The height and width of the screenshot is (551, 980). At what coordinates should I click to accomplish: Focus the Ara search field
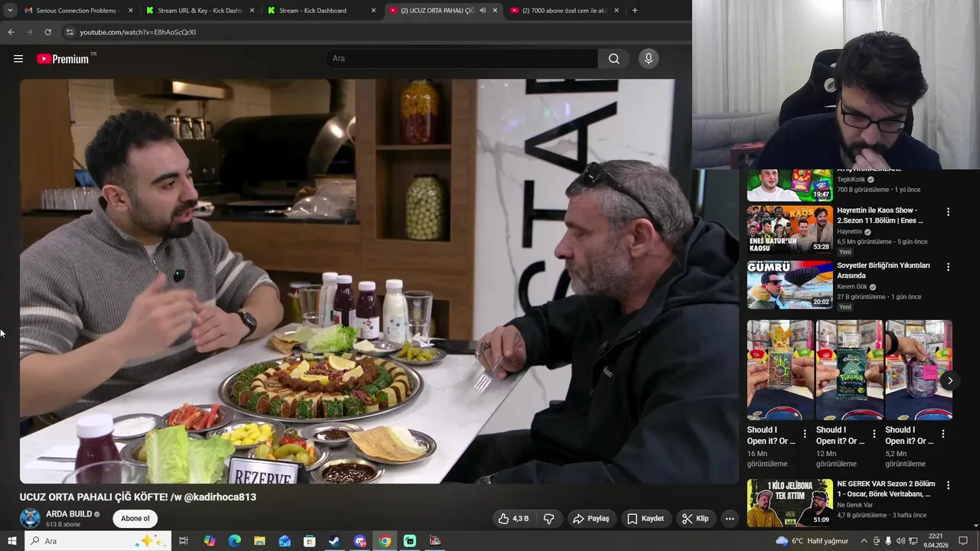coord(462,59)
